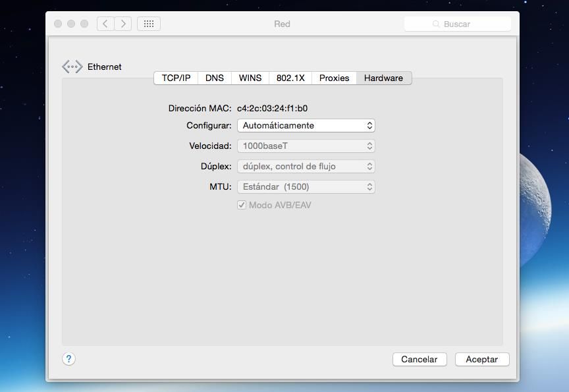Show all preferences grid icon
The width and height of the screenshot is (569, 392).
point(149,24)
